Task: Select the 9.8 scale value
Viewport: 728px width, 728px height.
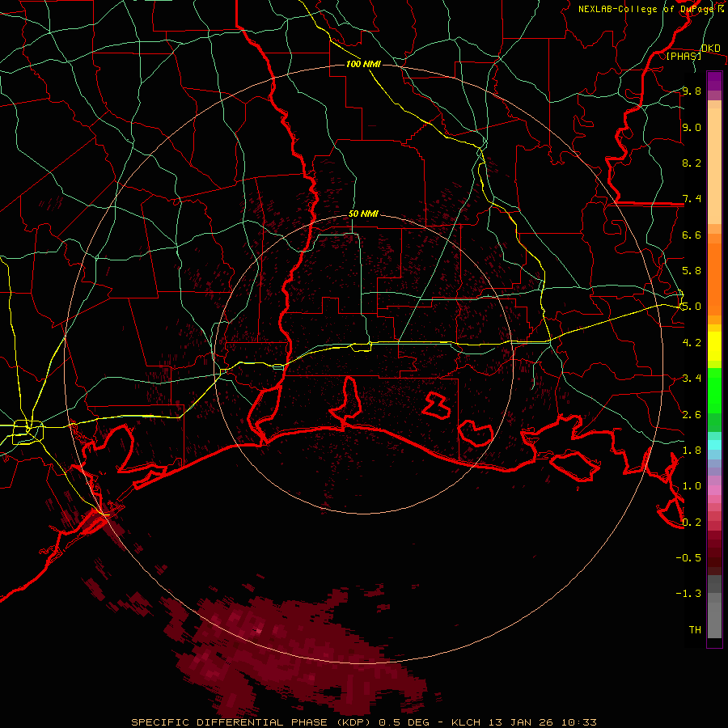Action: point(692,91)
